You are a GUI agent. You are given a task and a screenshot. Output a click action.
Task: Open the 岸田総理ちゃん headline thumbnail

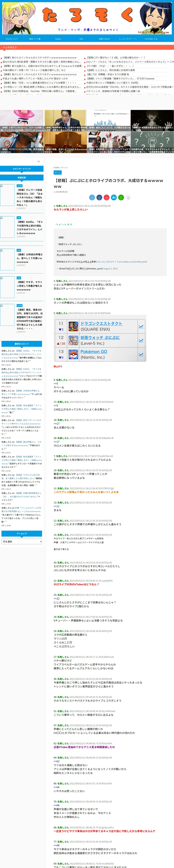click(66, 121)
